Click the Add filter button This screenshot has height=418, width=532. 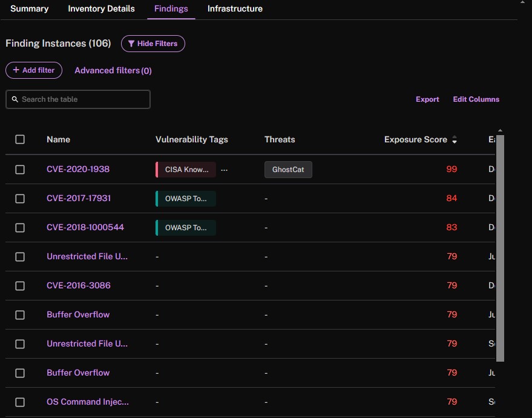pyautogui.click(x=34, y=70)
